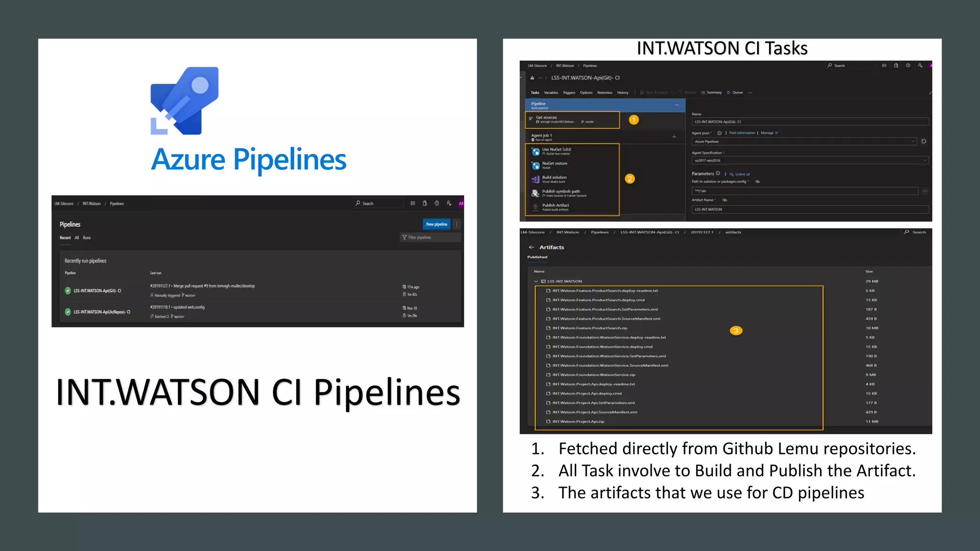Click the New pipeline button

pyautogui.click(x=436, y=224)
